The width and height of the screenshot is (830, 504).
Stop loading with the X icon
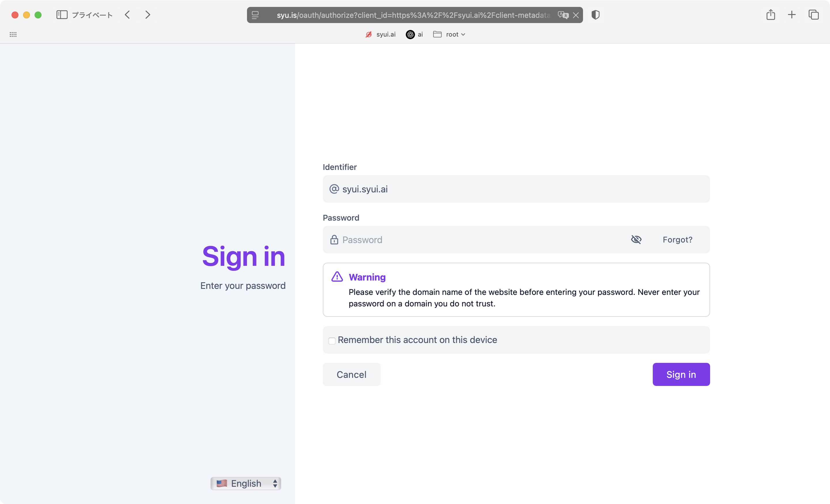pos(576,15)
